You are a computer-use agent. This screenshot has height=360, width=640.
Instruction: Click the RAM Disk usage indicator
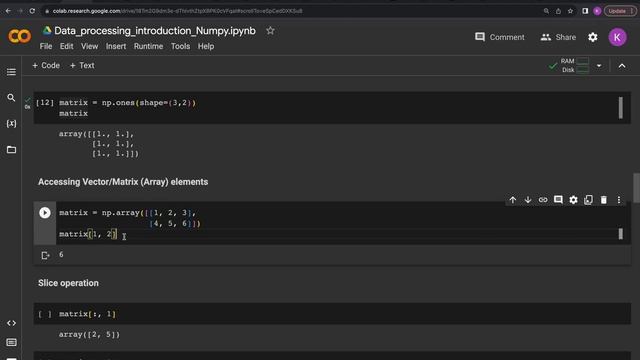[575, 65]
